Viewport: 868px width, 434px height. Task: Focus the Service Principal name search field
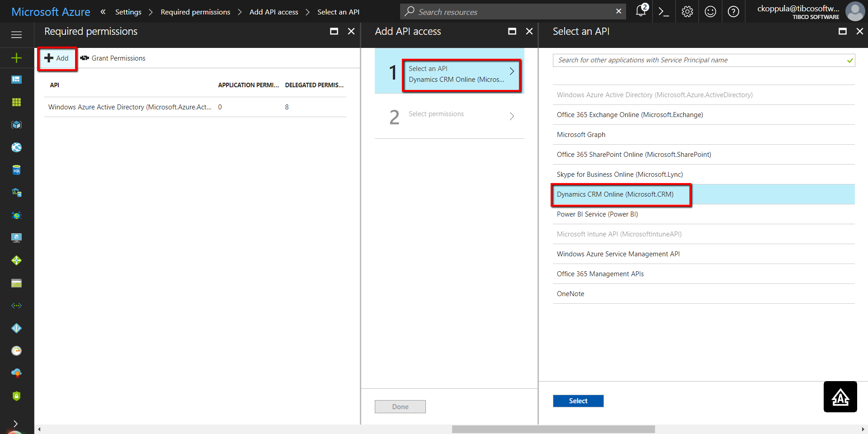698,60
